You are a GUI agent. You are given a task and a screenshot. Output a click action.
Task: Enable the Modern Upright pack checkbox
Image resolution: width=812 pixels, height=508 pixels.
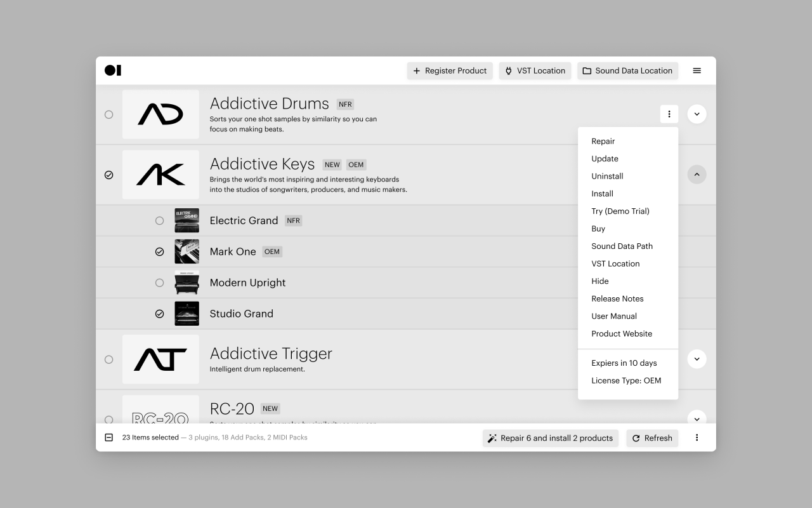159,283
